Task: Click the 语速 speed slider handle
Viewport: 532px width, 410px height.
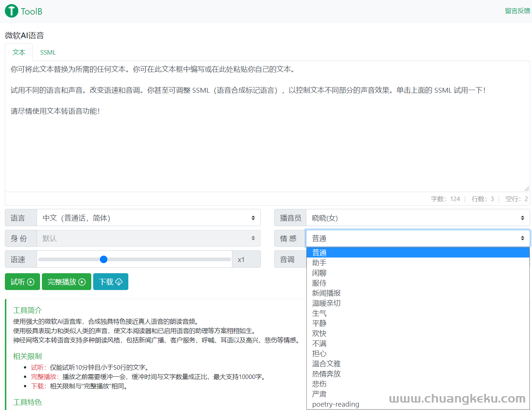Action: point(104,259)
